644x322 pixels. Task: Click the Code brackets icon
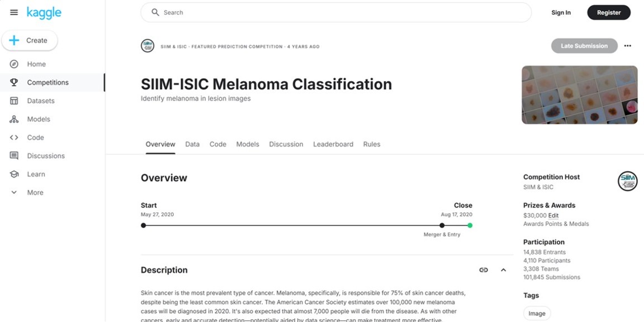click(14, 138)
